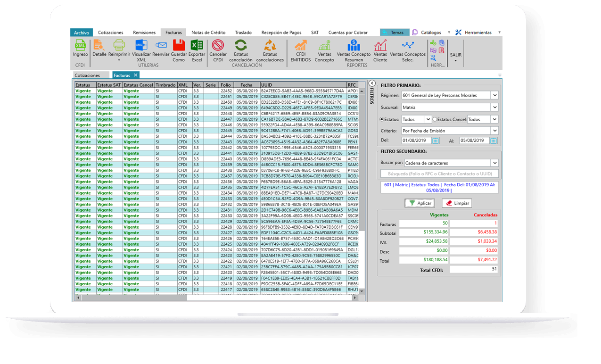Select invoice row with folio 22440
The height and width of the screenshot is (364, 601).
point(217,159)
